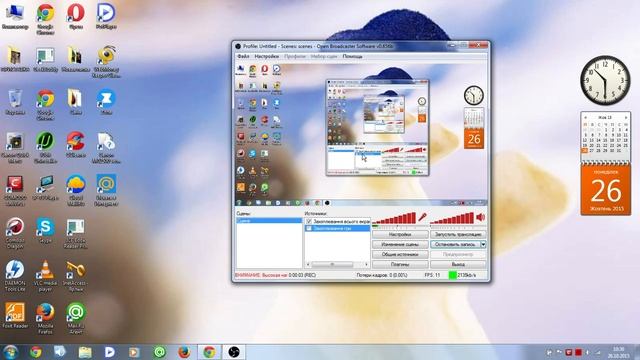Click the Плагины button
Viewport: 640px width, 360px height.
tap(400, 264)
